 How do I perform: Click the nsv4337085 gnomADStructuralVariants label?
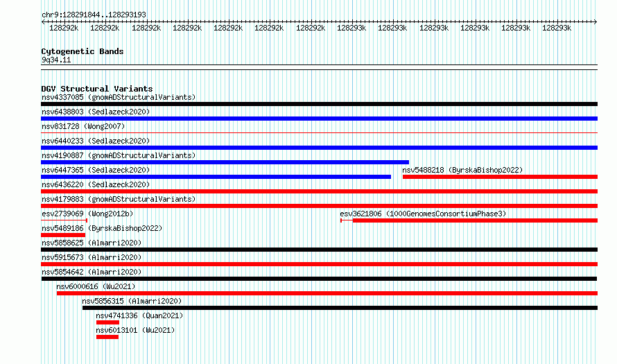(119, 97)
